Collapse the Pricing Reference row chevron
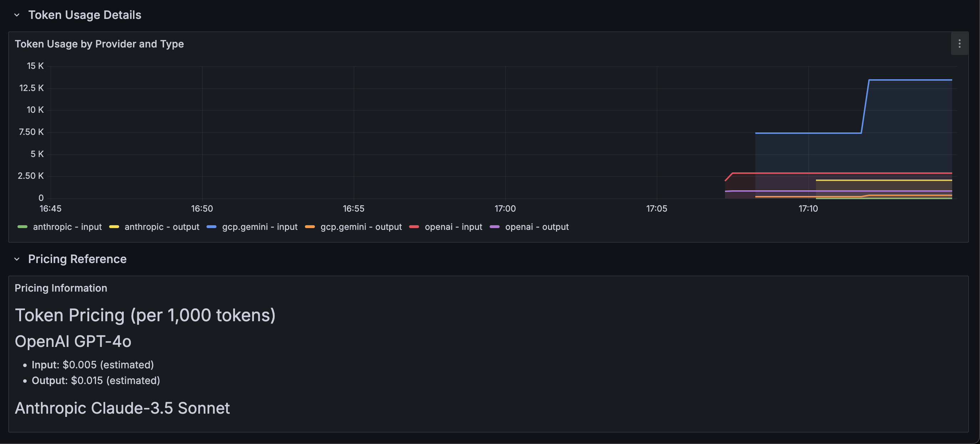The width and height of the screenshot is (980, 444). [17, 259]
